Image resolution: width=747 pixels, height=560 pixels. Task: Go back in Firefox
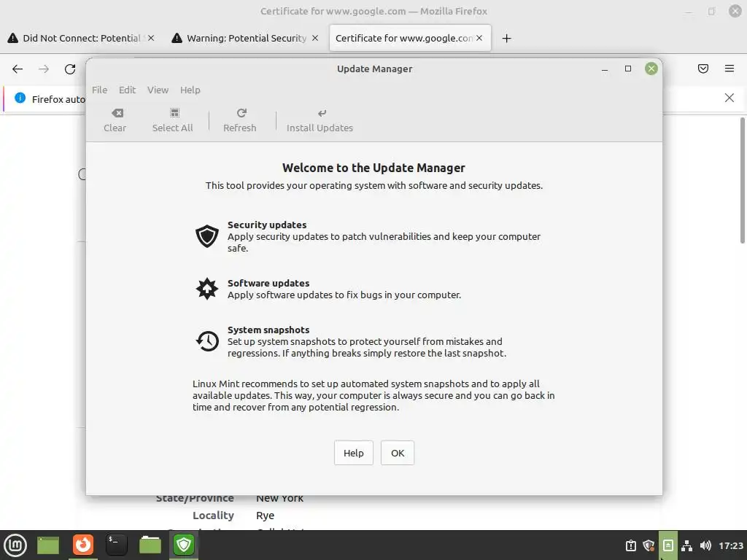pyautogui.click(x=18, y=69)
